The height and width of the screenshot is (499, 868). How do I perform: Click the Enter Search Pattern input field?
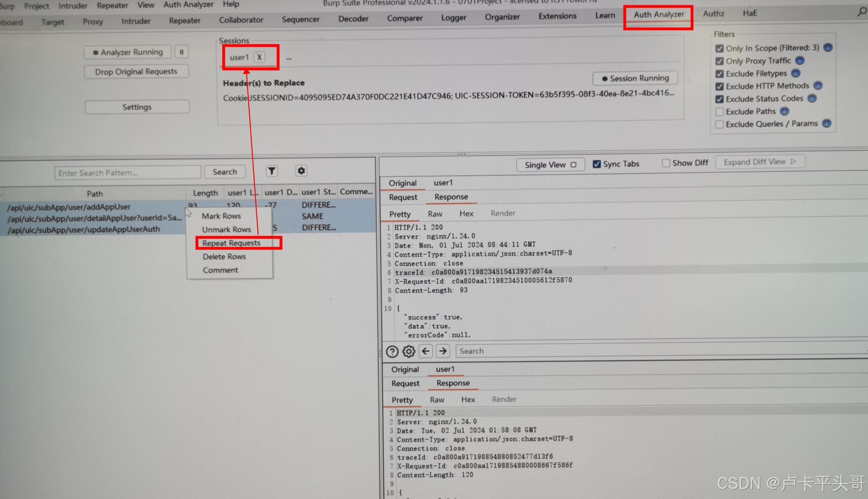click(127, 172)
